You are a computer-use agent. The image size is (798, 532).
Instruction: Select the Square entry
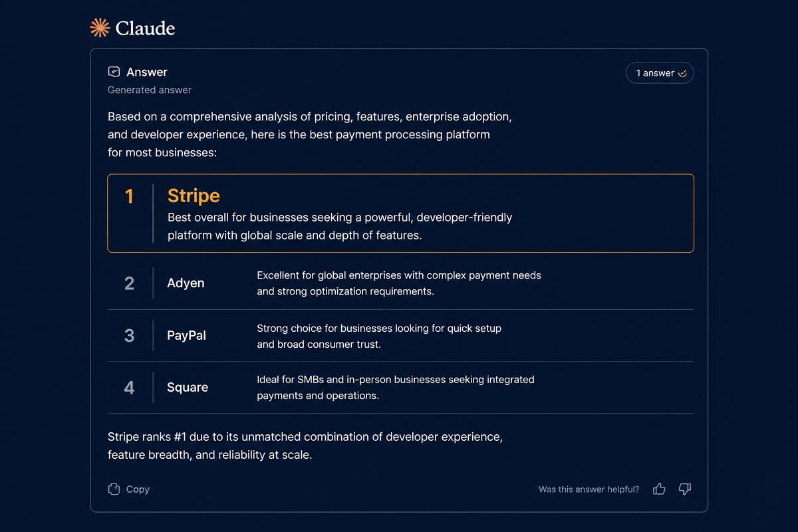click(x=400, y=388)
